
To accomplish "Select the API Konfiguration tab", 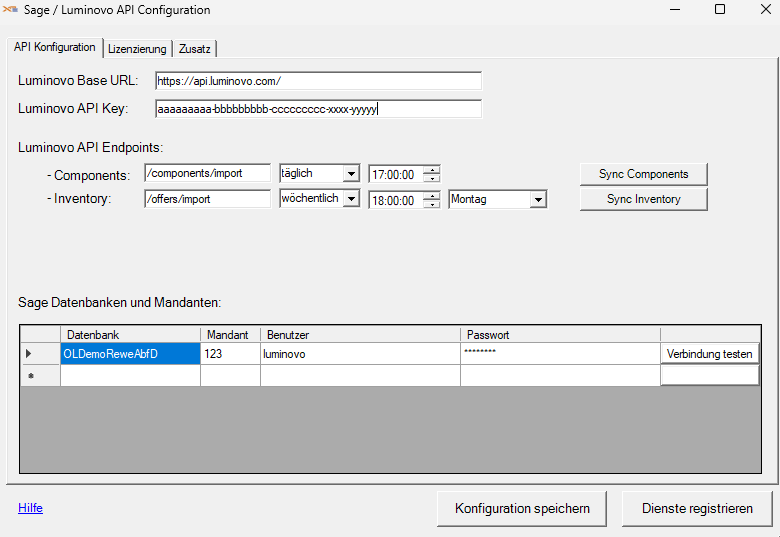I will coord(55,47).
